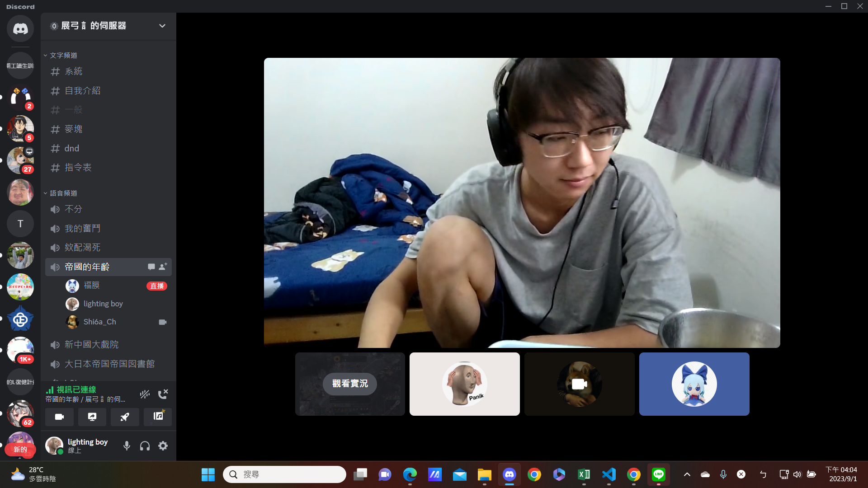Open chat for 帝國的年齡 channel

(x=151, y=267)
